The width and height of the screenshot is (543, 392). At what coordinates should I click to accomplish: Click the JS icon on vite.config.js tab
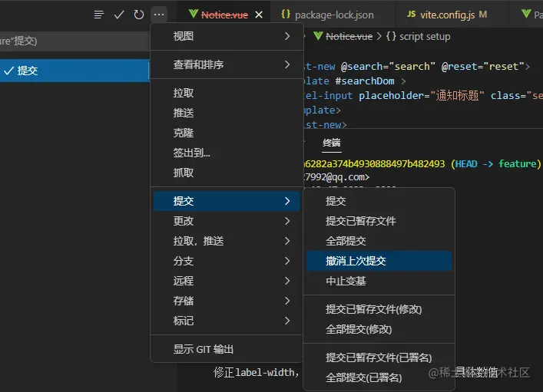(x=411, y=14)
